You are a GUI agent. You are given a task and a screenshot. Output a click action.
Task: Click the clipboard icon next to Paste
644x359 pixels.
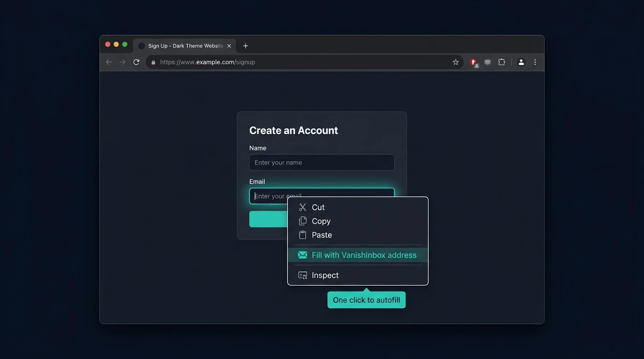pos(303,235)
